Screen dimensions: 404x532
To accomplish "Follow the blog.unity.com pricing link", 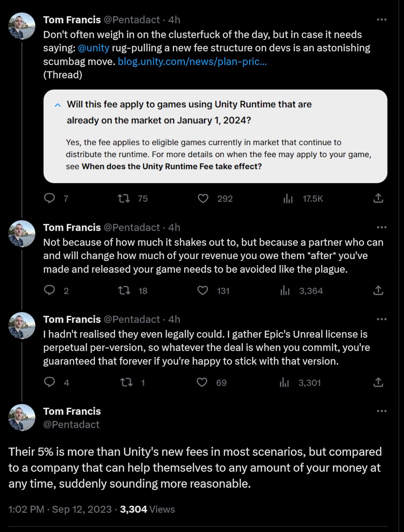I will click(192, 62).
